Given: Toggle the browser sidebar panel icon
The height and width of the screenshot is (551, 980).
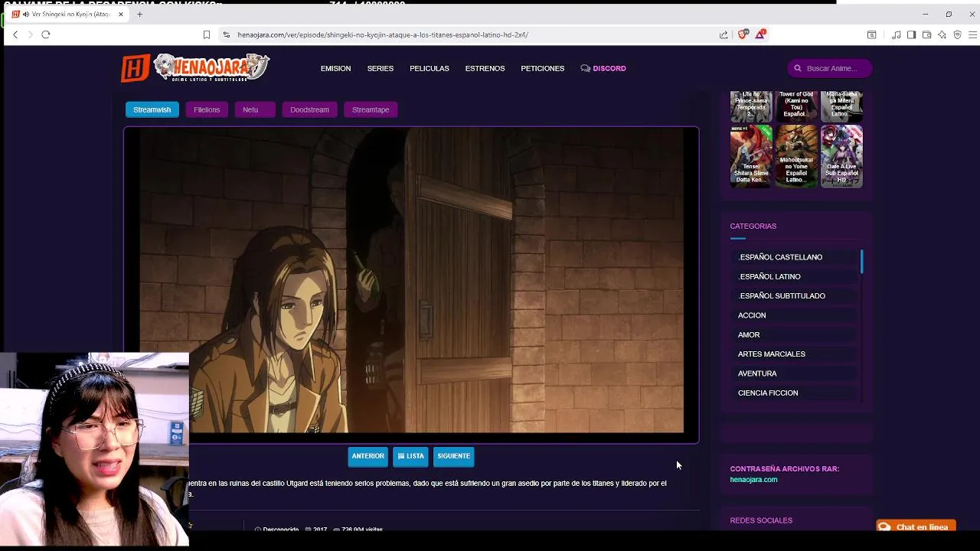Looking at the screenshot, I should (911, 34).
